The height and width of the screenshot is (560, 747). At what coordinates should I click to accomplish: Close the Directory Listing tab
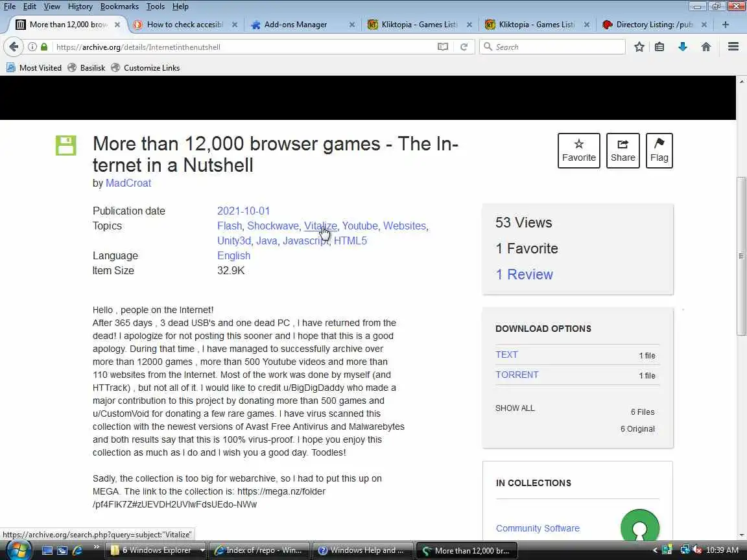pos(704,25)
